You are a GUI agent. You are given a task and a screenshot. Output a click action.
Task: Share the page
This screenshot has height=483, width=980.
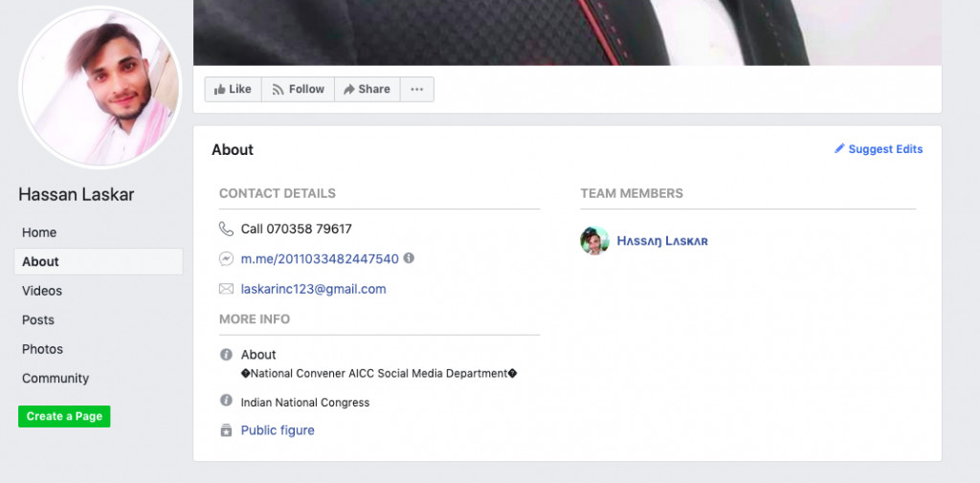pyautogui.click(x=367, y=89)
